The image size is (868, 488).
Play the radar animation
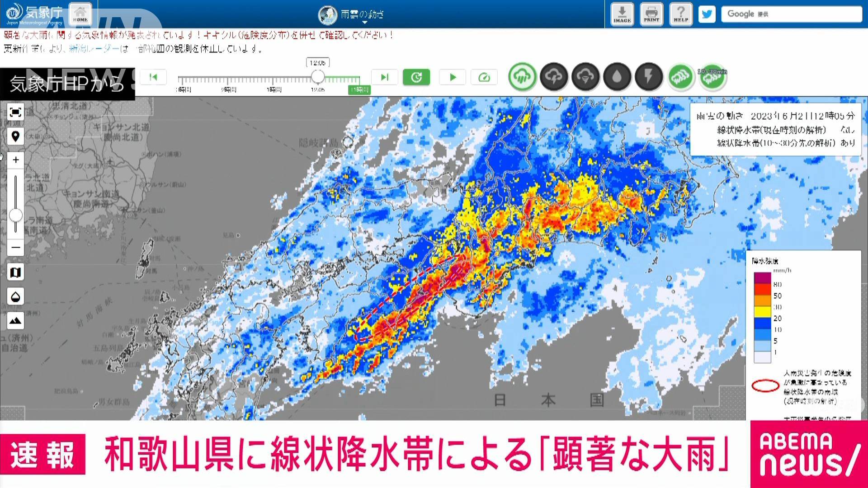pyautogui.click(x=453, y=77)
